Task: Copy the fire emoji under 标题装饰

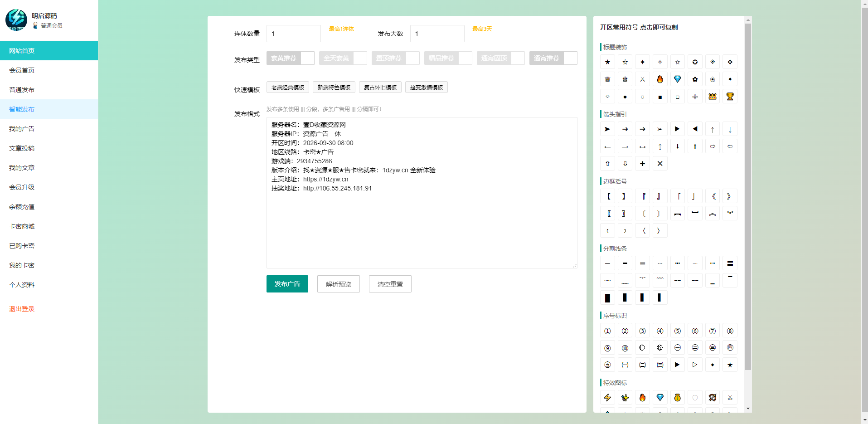Action: [660, 79]
